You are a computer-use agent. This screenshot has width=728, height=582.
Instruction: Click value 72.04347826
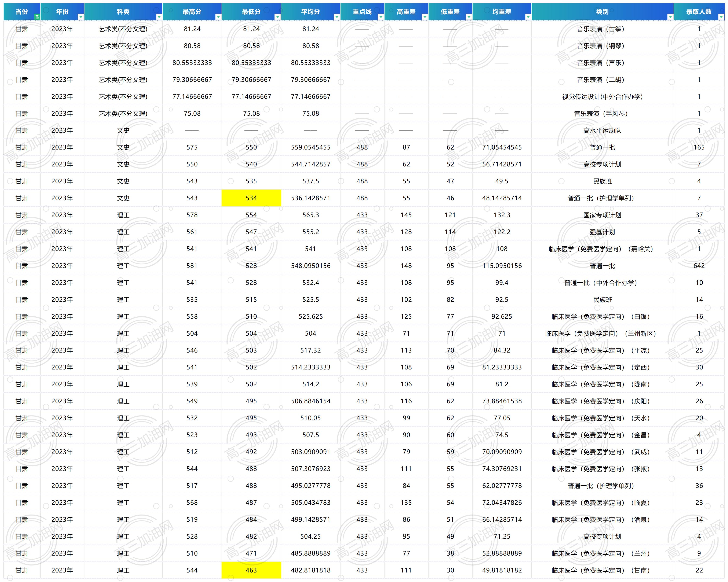point(502,503)
